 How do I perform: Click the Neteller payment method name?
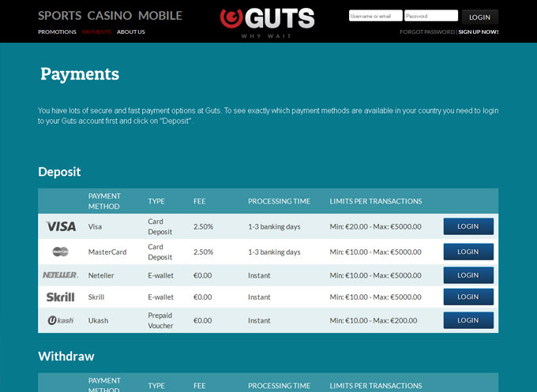(x=101, y=275)
